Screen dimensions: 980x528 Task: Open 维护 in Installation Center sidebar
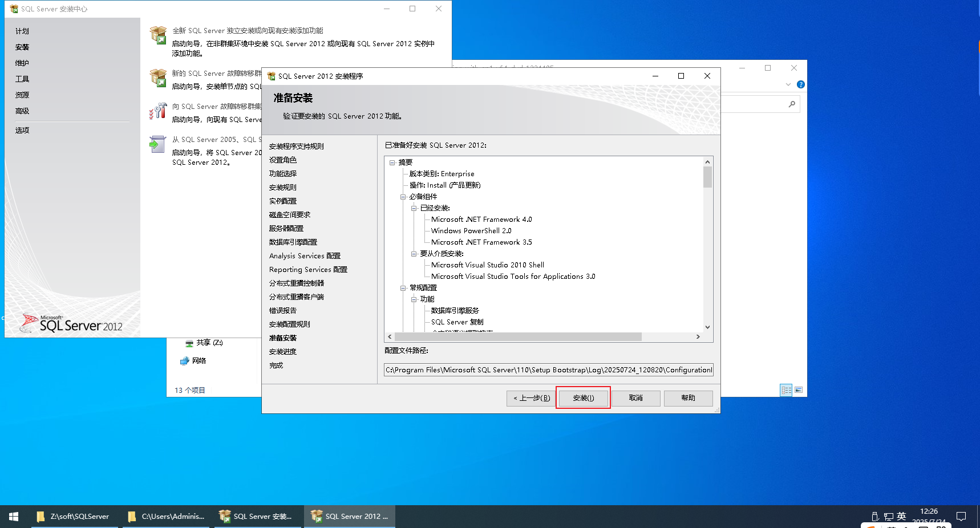(22, 63)
